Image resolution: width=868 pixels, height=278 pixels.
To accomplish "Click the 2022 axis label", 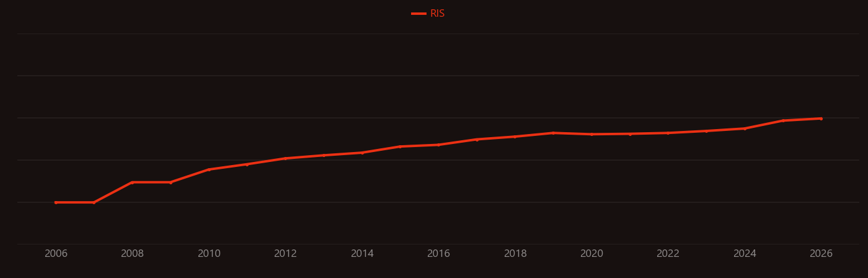I will coord(668,254).
